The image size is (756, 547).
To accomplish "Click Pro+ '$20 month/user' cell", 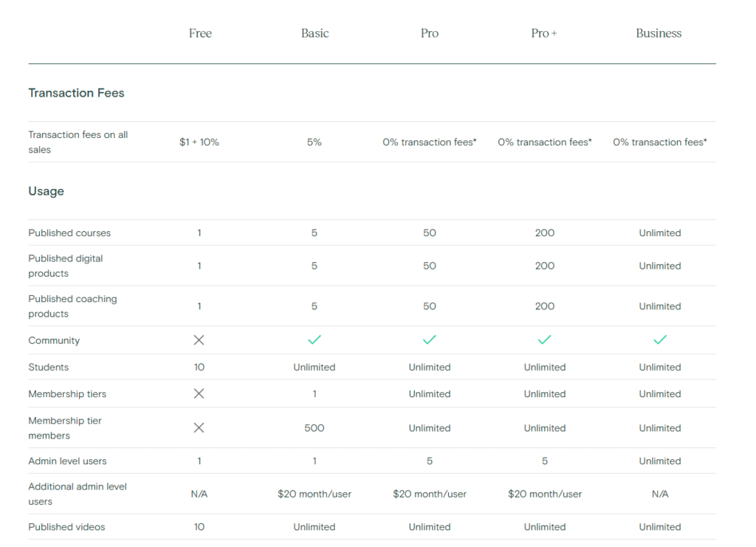I will (x=545, y=494).
